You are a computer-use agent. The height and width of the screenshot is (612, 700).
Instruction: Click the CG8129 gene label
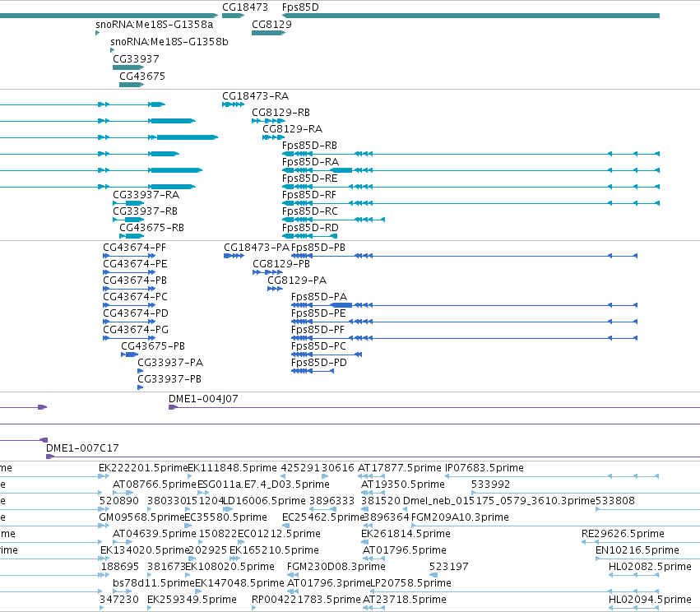[x=271, y=25]
